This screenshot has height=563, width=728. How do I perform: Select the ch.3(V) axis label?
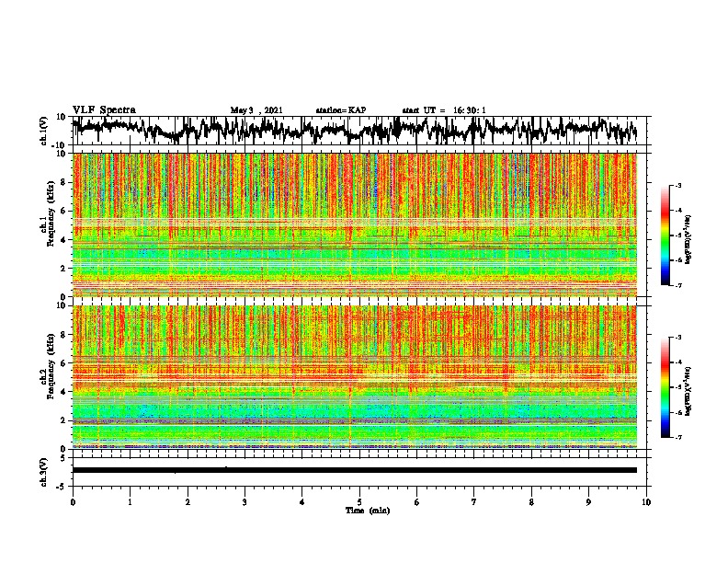[44, 473]
